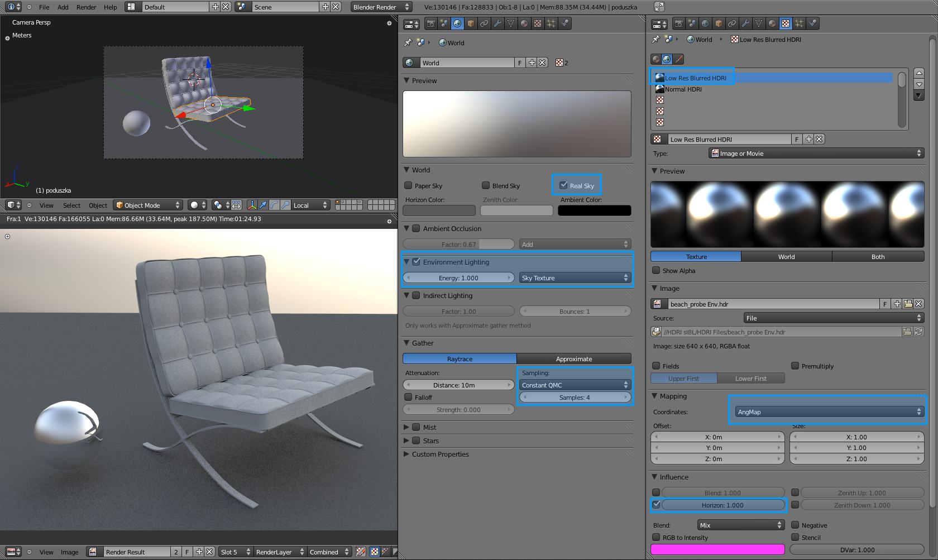Unlink the World datablock with X
The width and height of the screenshot is (938, 560).
(x=542, y=63)
